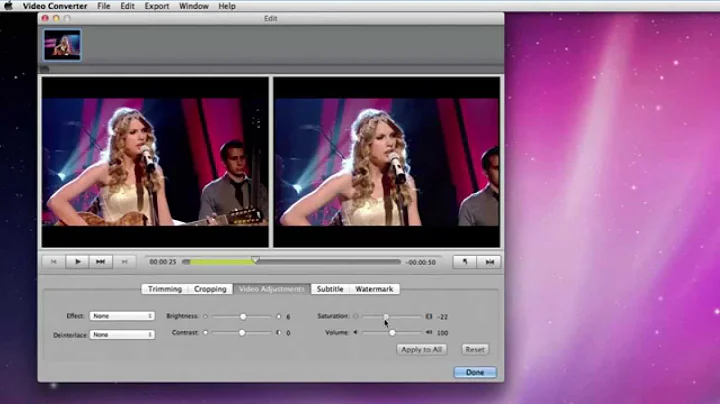The image size is (720, 404).
Task: Skip to previous frame button
Action: pos(54,262)
